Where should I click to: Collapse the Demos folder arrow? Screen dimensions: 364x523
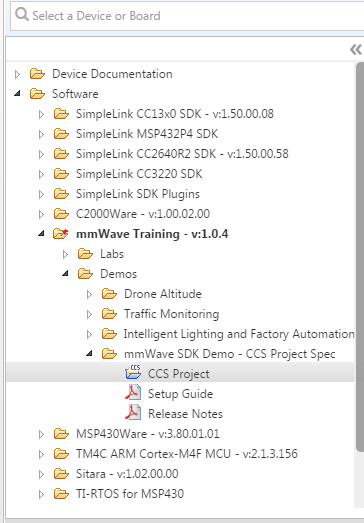coord(65,274)
